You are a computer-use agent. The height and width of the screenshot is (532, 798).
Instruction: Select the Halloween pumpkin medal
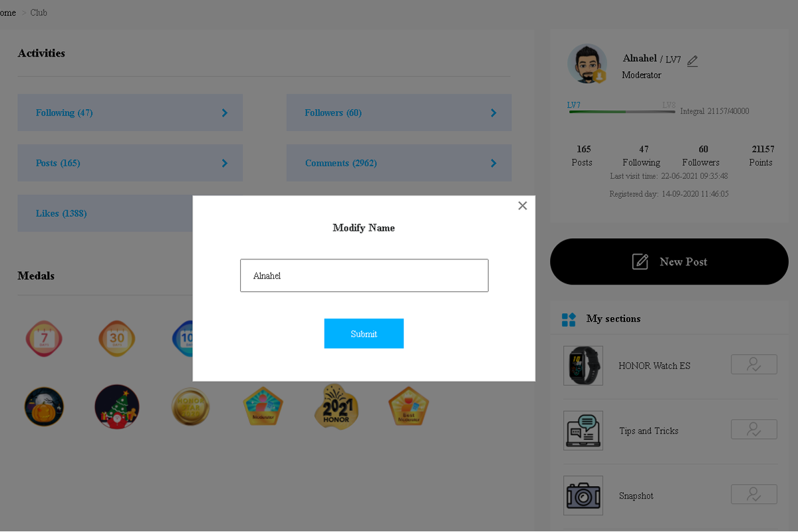tap(44, 407)
